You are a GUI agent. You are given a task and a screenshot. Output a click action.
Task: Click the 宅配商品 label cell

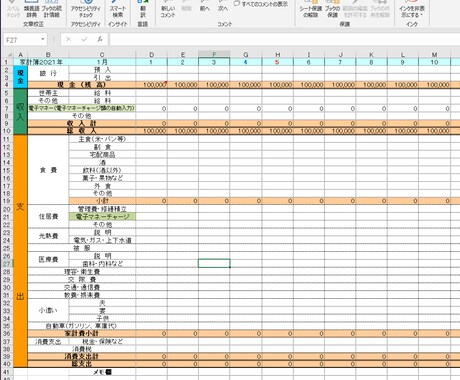(x=102, y=155)
